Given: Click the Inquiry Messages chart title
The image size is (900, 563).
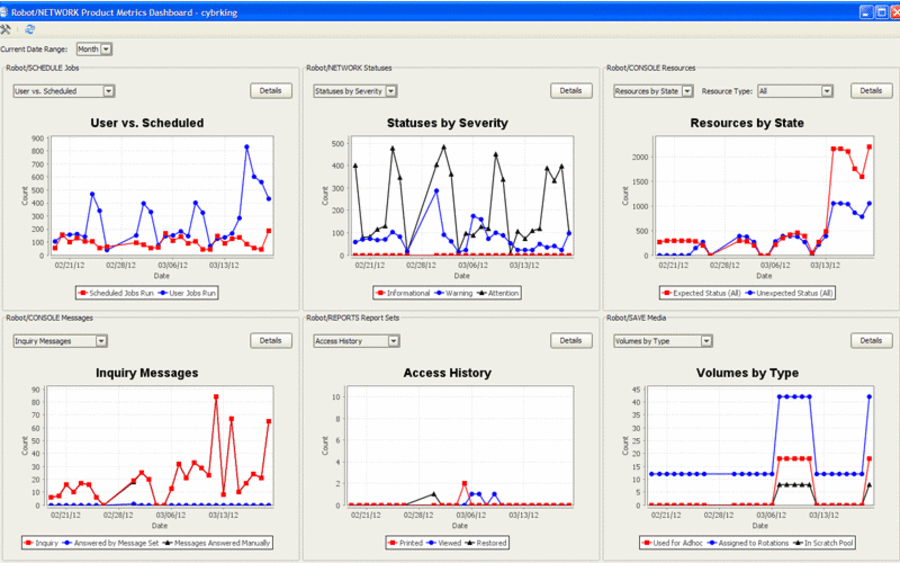Looking at the screenshot, I should pos(147,373).
